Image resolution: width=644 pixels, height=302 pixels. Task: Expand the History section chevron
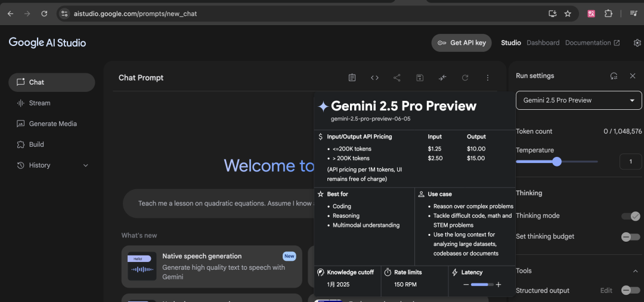(x=85, y=165)
